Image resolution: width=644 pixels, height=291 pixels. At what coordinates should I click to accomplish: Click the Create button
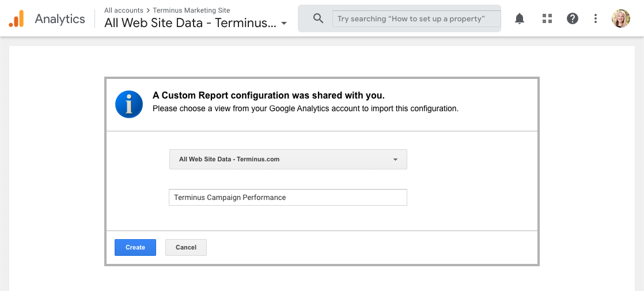coord(135,247)
